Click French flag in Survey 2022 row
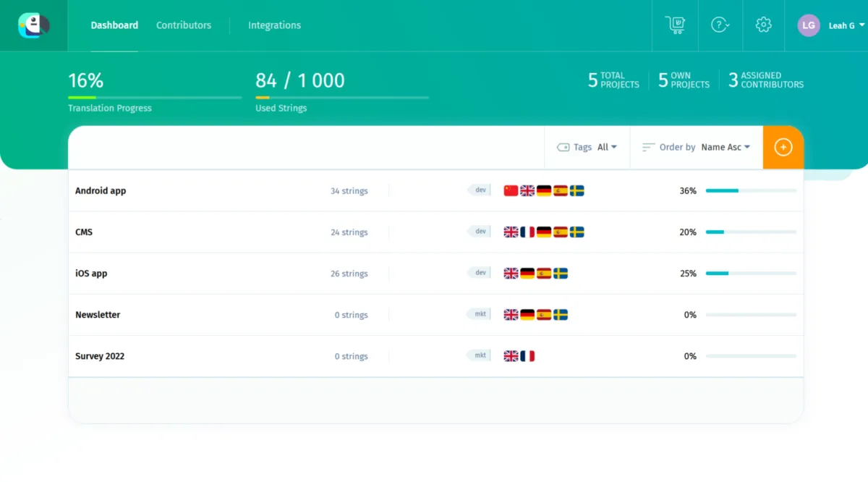The width and height of the screenshot is (868, 482). coord(527,356)
